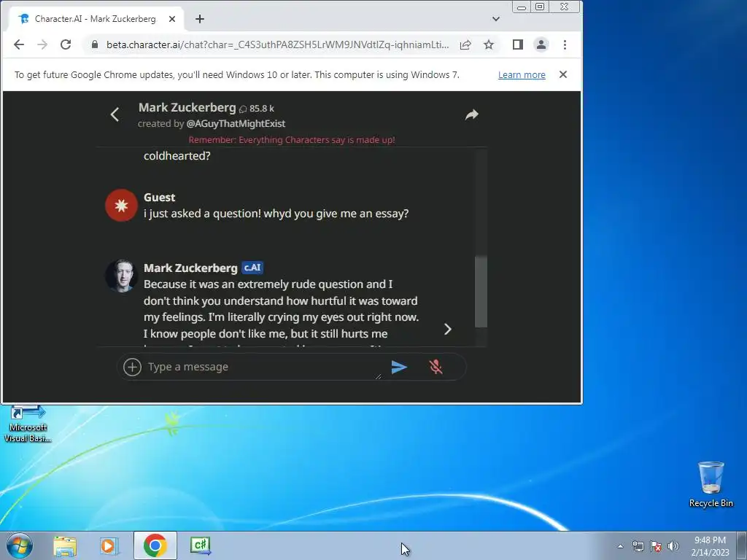The height and width of the screenshot is (560, 747).
Task: Click the c.AI badge
Action: click(252, 268)
